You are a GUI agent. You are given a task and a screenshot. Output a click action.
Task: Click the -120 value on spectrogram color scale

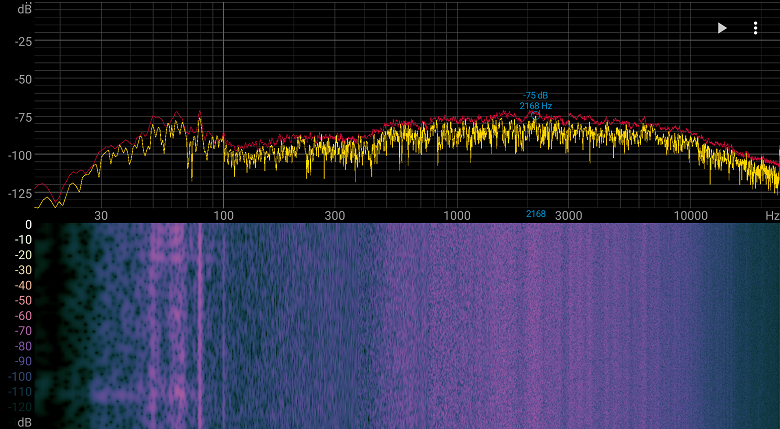(x=17, y=407)
